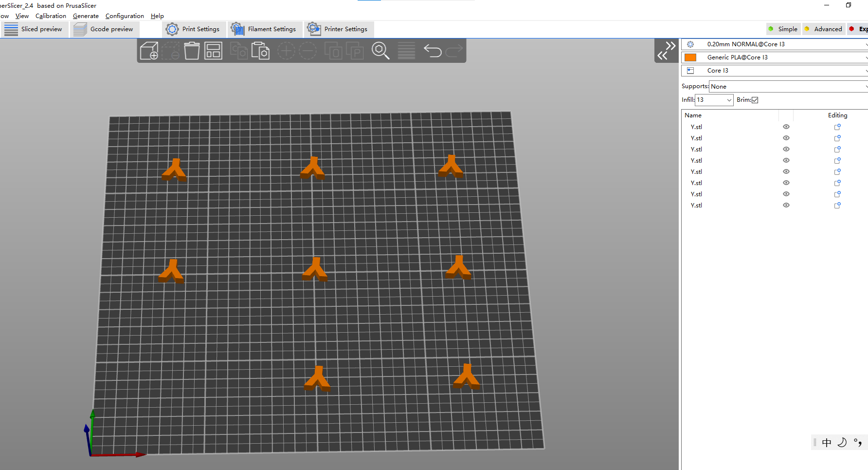Collapse the right sidebar with the arrows icon
This screenshot has height=470, width=868.
tap(666, 51)
